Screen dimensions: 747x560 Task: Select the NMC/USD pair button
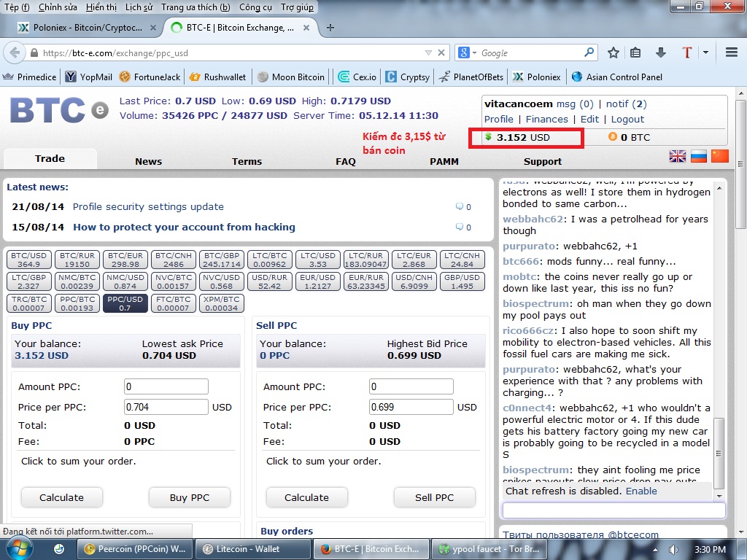click(125, 281)
